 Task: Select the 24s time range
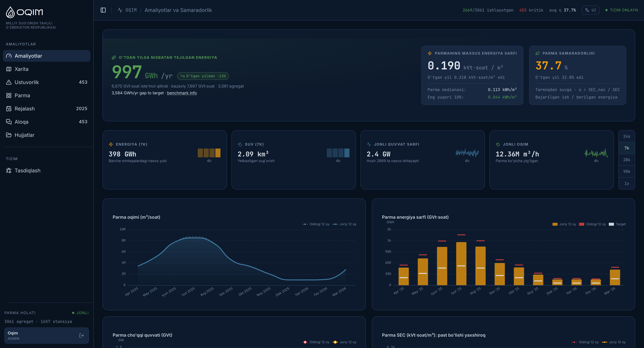(626, 136)
